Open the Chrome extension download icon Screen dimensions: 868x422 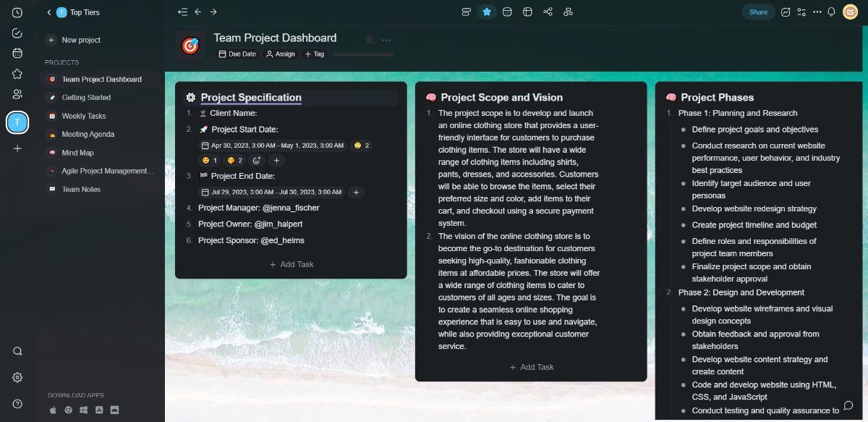[x=68, y=410]
